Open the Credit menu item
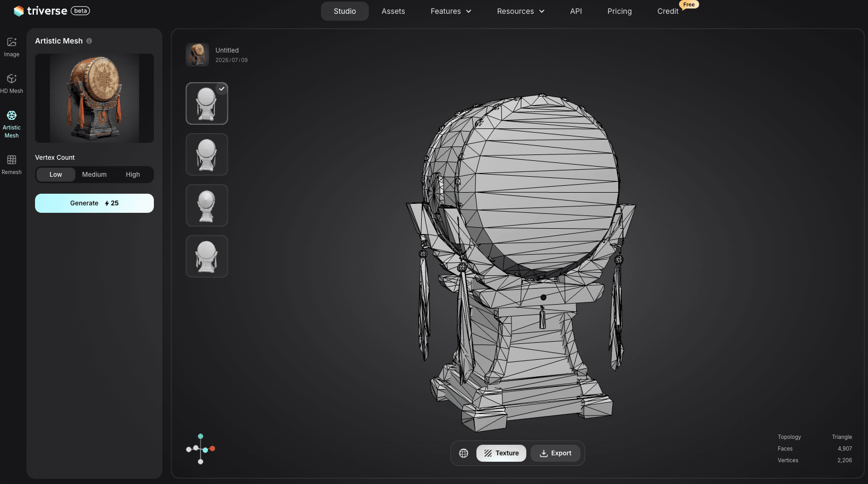 click(668, 11)
